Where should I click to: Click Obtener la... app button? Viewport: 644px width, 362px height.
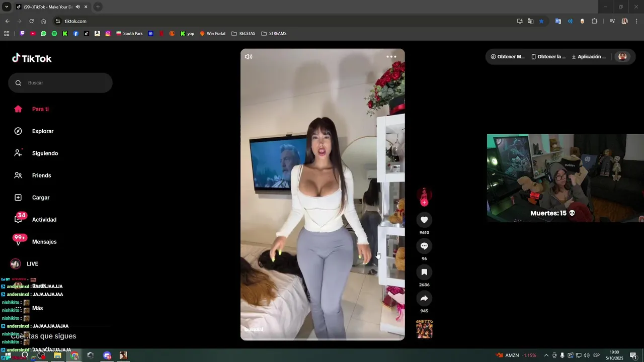coord(548,57)
